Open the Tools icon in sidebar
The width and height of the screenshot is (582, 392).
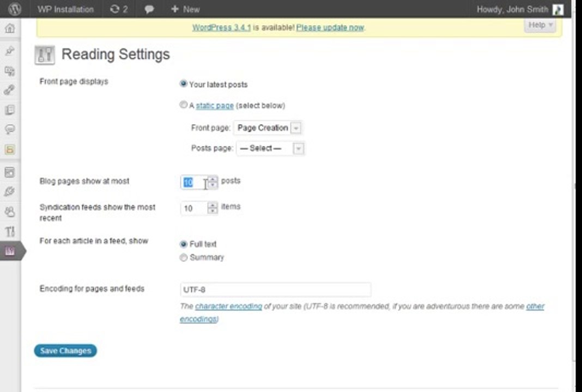click(10, 232)
